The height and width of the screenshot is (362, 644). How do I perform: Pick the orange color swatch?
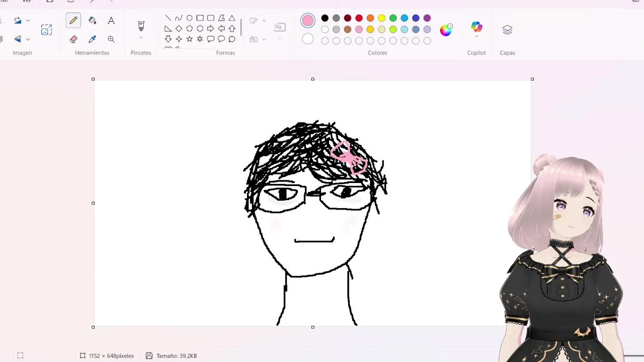click(370, 18)
